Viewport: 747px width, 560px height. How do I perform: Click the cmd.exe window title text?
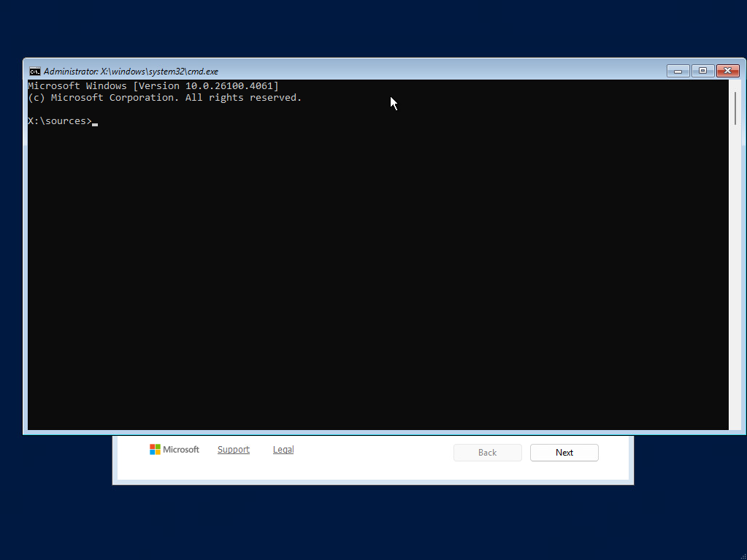coord(131,72)
